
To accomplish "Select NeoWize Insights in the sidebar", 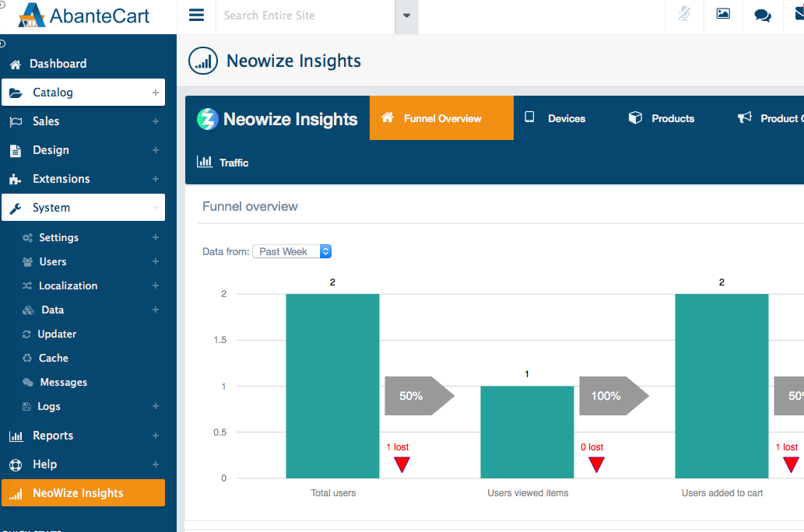I will (x=83, y=493).
